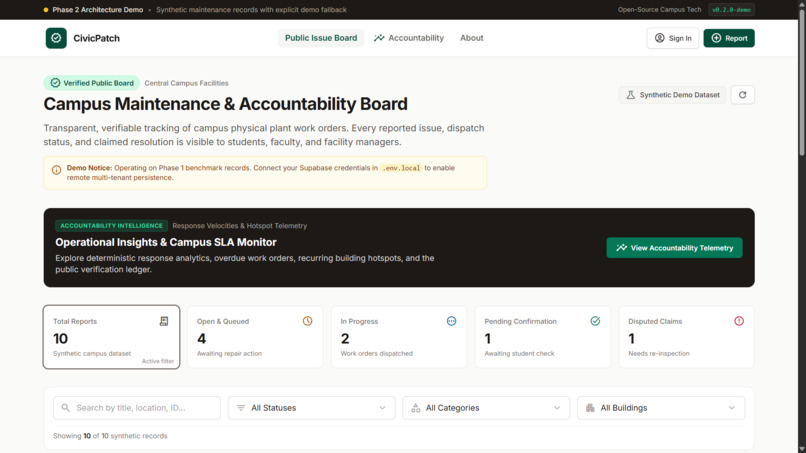Filter by Open & Queued card
The image size is (806, 453).
tap(255, 337)
